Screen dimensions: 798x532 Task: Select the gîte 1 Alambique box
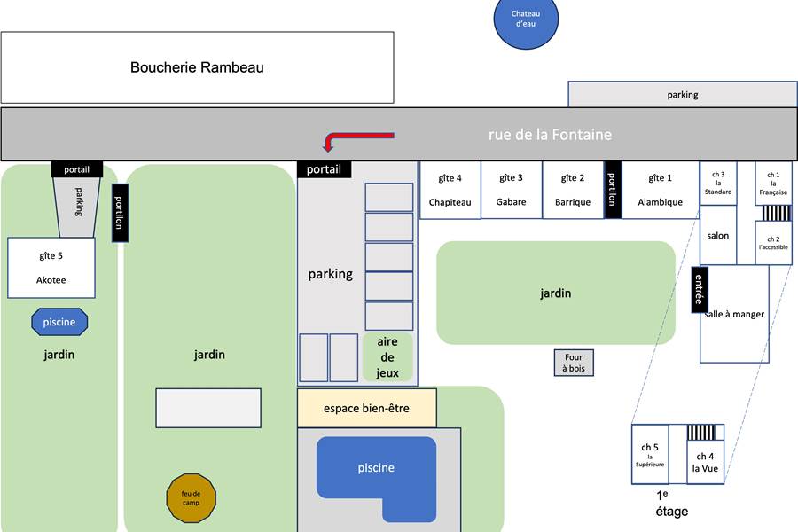(x=660, y=190)
